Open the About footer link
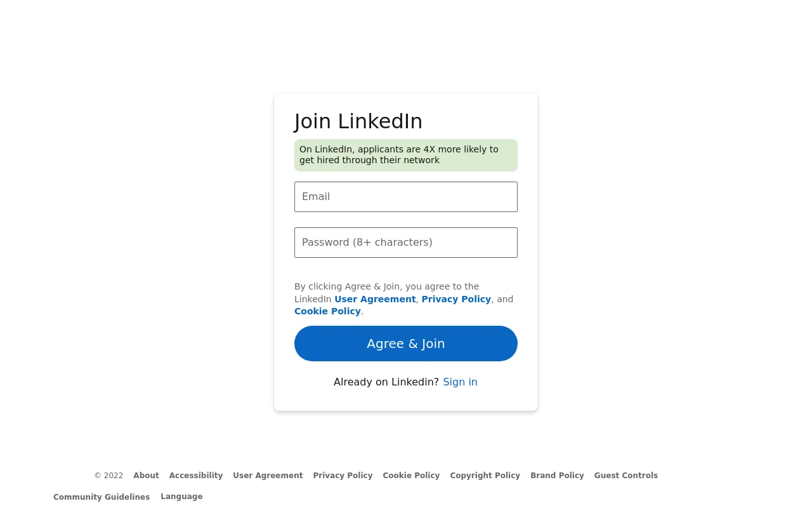This screenshot has height=508, width=812. pyautogui.click(x=146, y=476)
